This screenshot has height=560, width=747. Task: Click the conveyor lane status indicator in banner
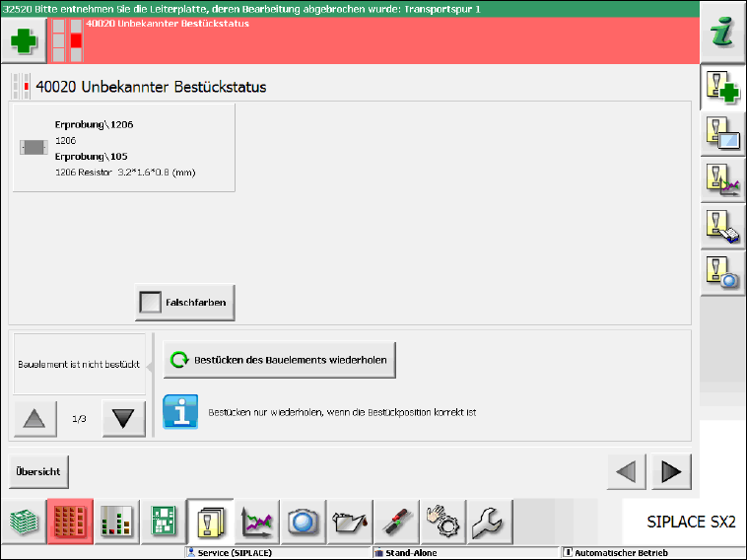67,40
